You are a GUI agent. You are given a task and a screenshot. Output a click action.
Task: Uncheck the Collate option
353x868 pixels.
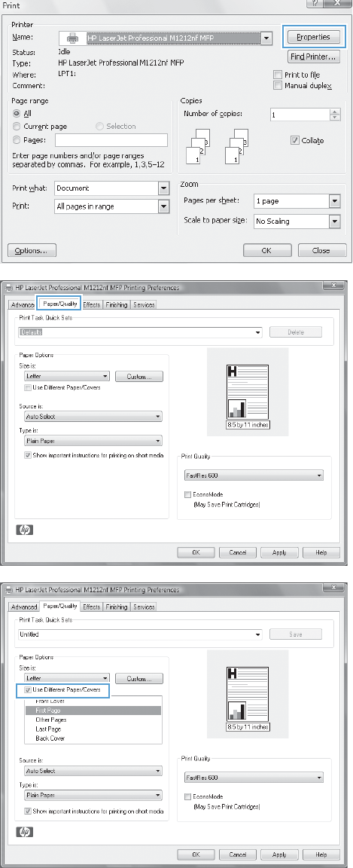(x=294, y=140)
